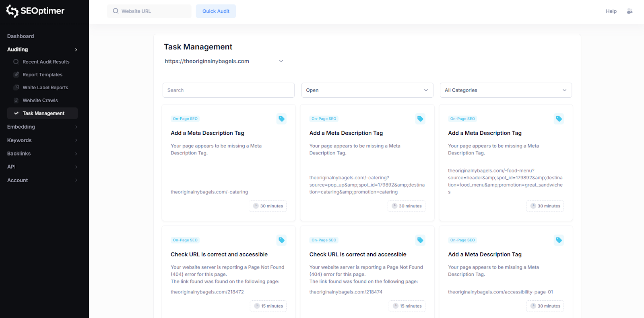
Task: Expand the Embedding sidebar section chevron
Action: (x=76, y=127)
